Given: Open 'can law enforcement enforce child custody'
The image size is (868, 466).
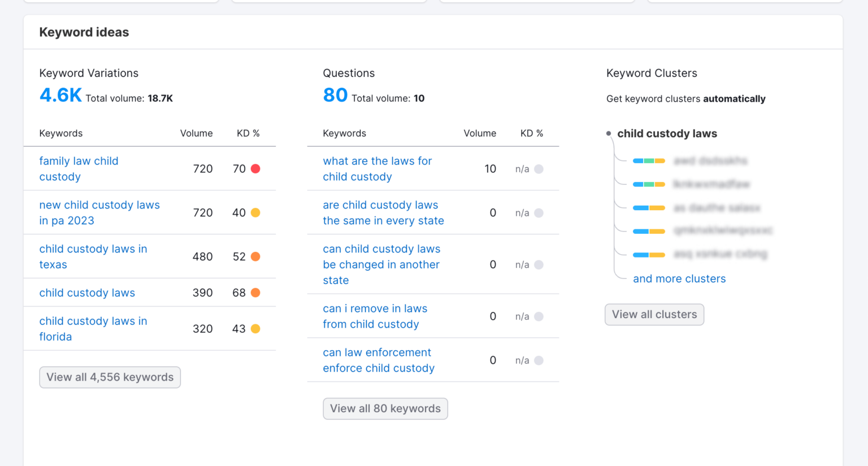Looking at the screenshot, I should point(378,360).
